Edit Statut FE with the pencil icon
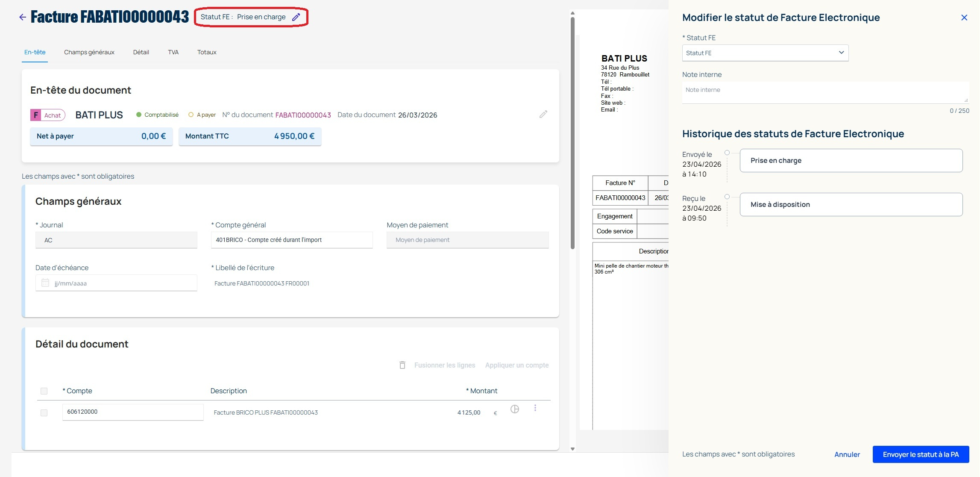Viewport: 980px width, 477px height. click(x=296, y=17)
